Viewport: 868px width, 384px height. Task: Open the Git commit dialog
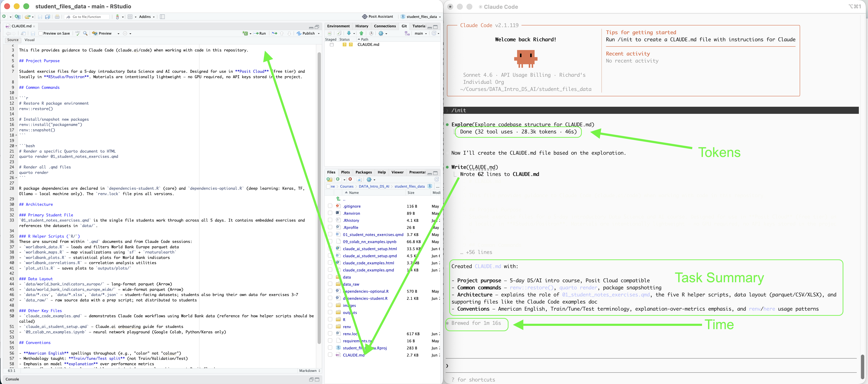pyautogui.click(x=339, y=33)
